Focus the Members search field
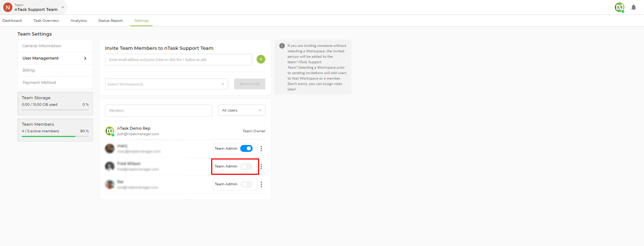Image resolution: width=644 pixels, height=246 pixels. pos(158,110)
